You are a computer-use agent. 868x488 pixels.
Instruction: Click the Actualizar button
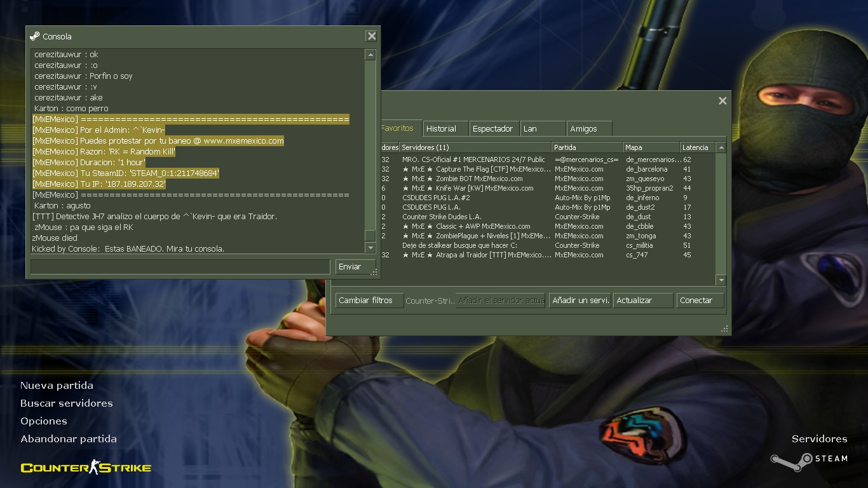pyautogui.click(x=643, y=300)
